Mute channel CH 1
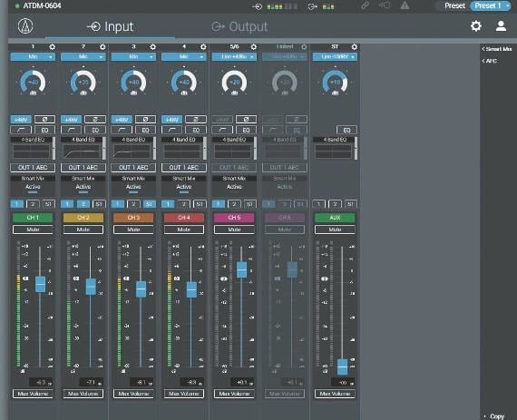Viewport: 517px width, 420px height. pyautogui.click(x=33, y=230)
